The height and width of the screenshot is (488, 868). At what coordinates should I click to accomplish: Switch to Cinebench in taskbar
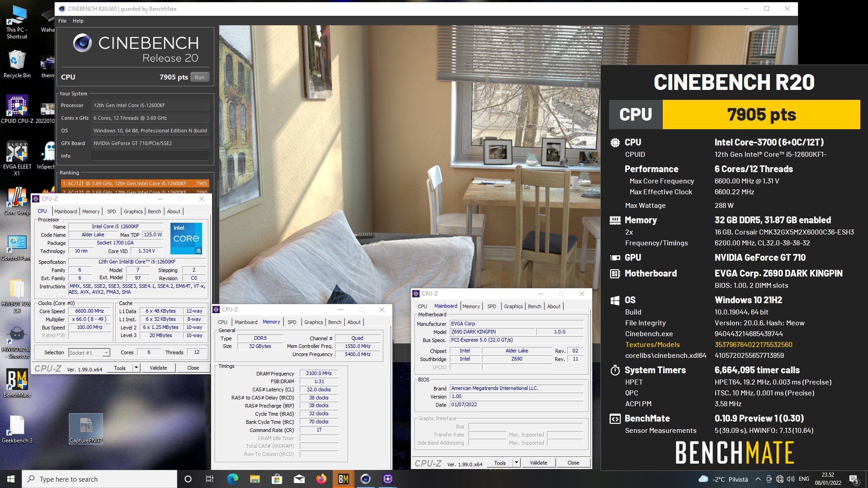(365, 479)
